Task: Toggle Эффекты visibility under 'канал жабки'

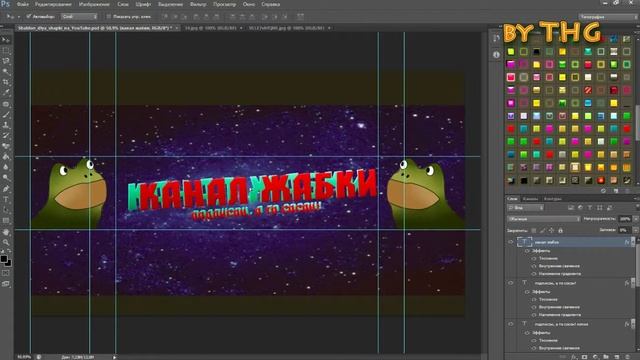Action: [x=527, y=251]
